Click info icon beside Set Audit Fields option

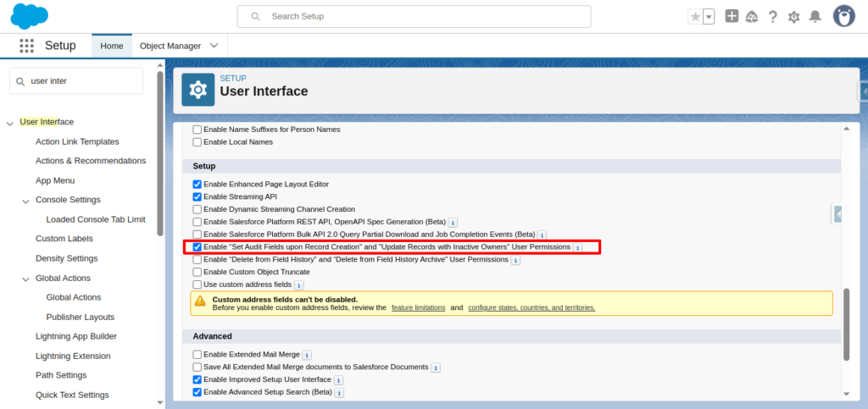(x=577, y=247)
